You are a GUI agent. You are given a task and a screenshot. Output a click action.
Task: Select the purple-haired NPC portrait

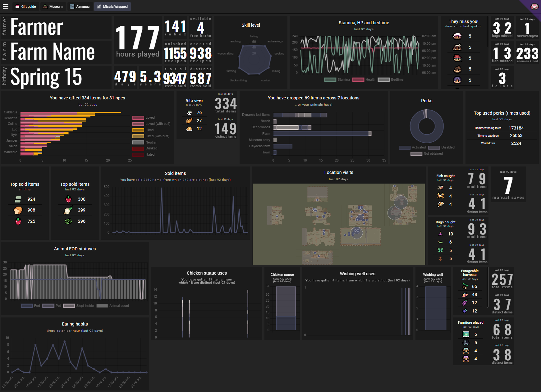coord(457,80)
